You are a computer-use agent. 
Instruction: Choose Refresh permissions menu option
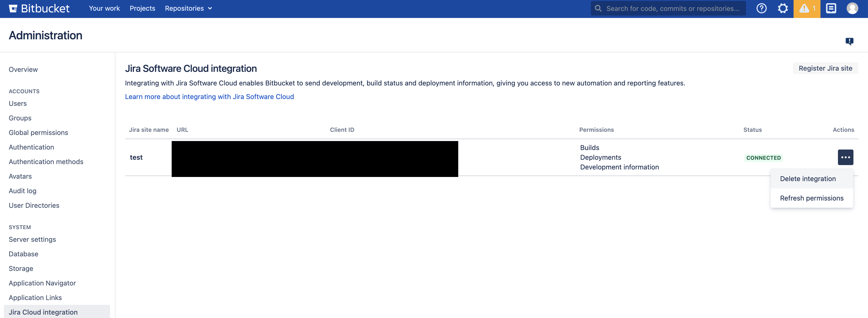[812, 198]
